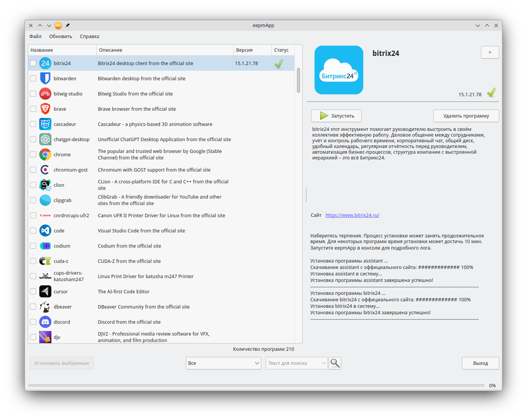This screenshot has height=420, width=527.
Task: Click the large Bitrix24 logo image
Action: pos(339,70)
